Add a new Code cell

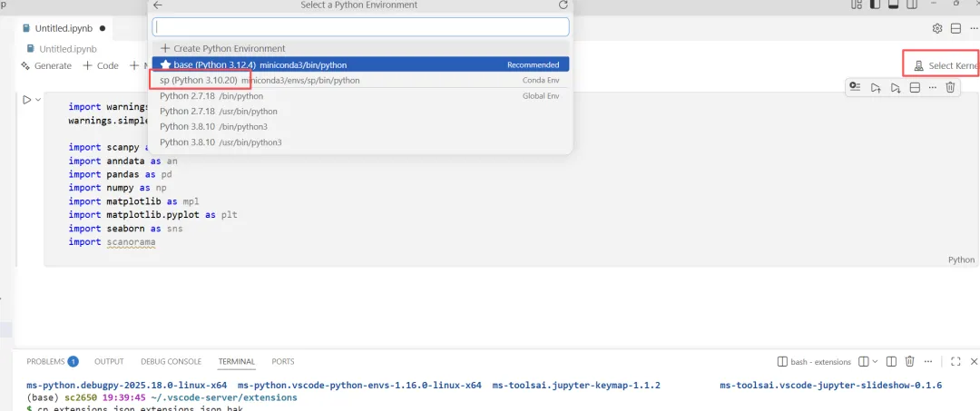coord(101,65)
